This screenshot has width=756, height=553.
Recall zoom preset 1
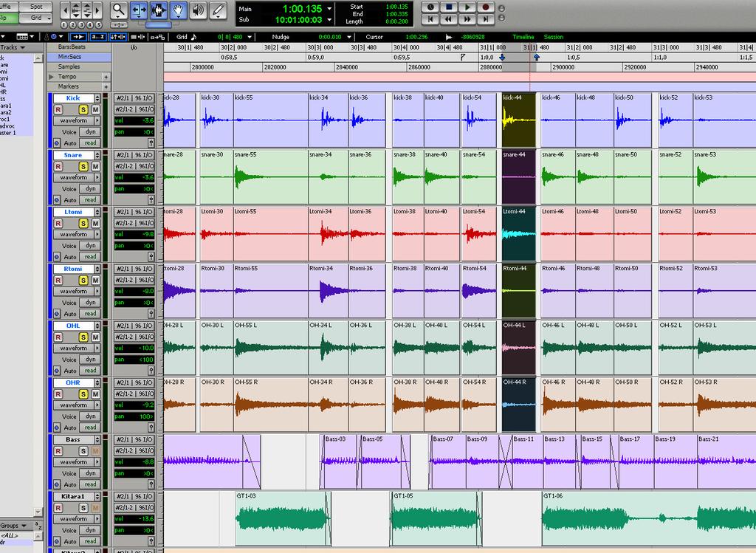pyautogui.click(x=64, y=25)
